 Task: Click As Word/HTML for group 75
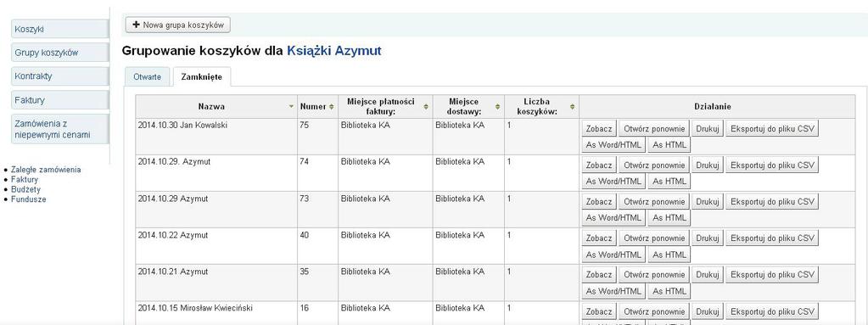pos(613,145)
